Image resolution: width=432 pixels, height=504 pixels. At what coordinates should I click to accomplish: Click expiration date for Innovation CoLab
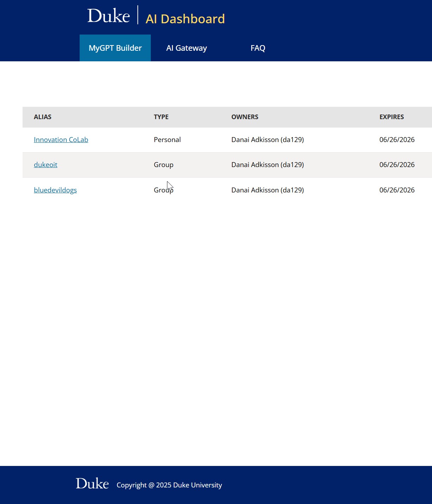(x=397, y=140)
